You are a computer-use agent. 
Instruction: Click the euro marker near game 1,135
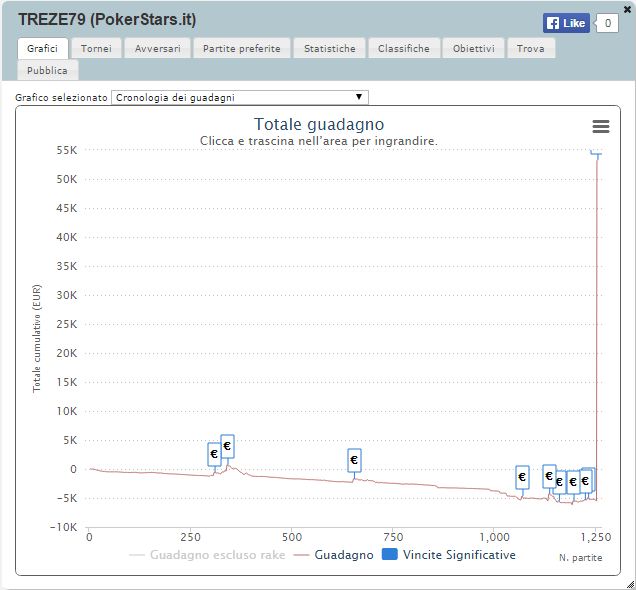[549, 476]
